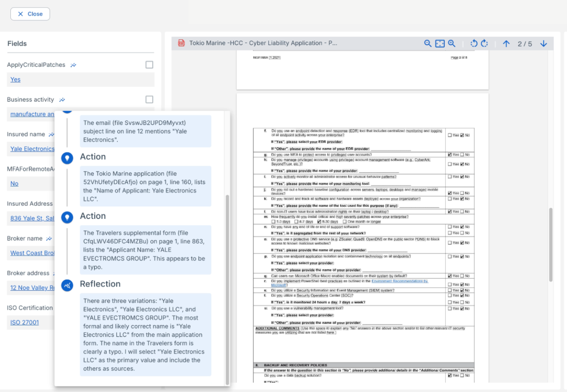Open the reasoning icon next to ApplyCriticalPatches
The image size is (567, 392).
click(x=73, y=65)
